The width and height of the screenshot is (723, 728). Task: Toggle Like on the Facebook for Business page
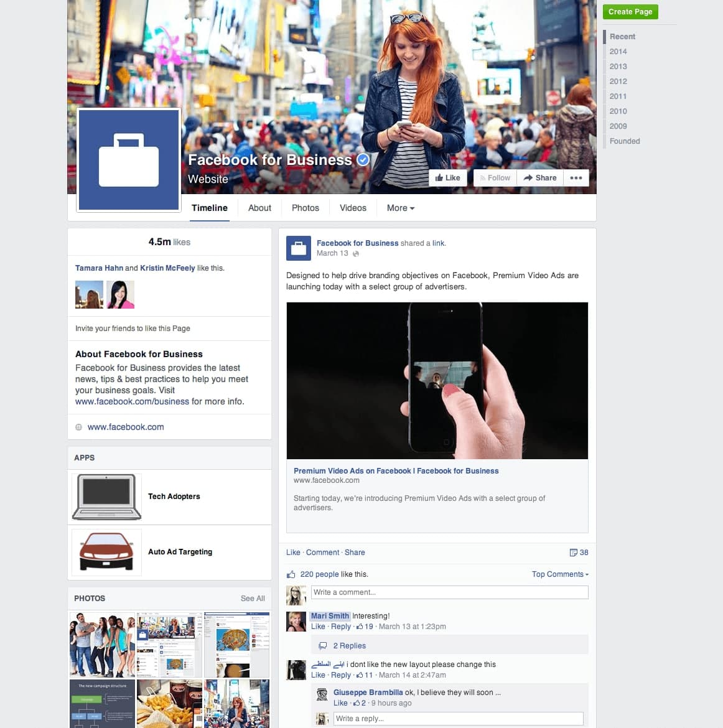pos(448,178)
